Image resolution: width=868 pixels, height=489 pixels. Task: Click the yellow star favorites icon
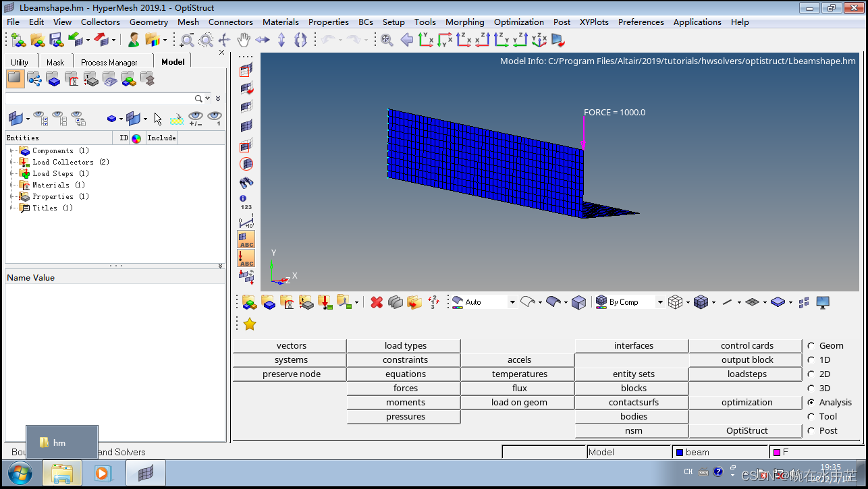[250, 324]
